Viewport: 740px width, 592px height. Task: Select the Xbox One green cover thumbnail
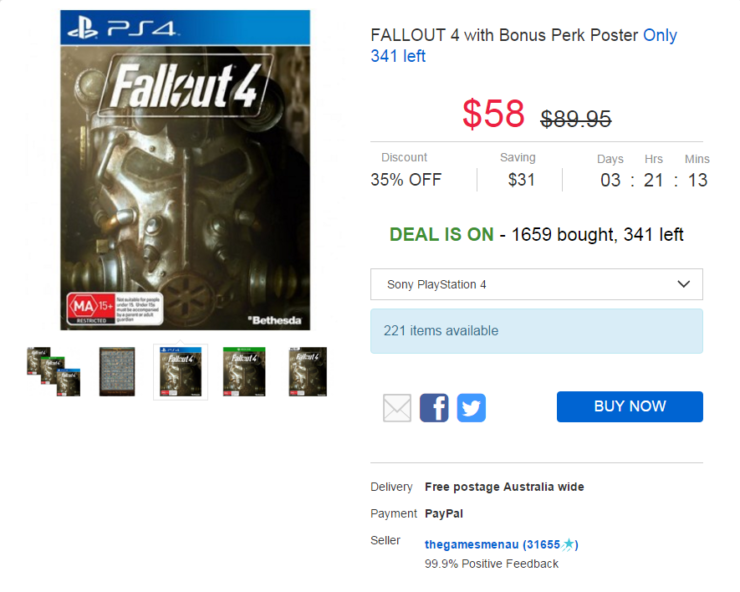[244, 372]
